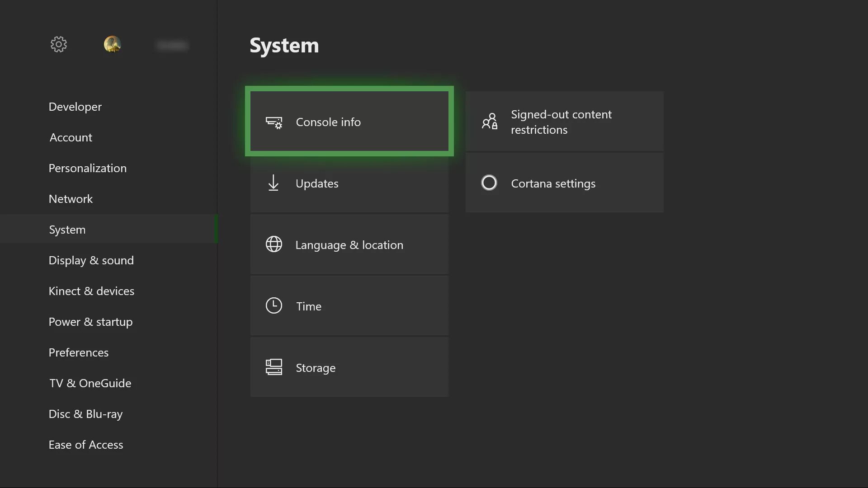Screen dimensions: 868x488
Task: Click the Time clock icon
Action: point(274,306)
